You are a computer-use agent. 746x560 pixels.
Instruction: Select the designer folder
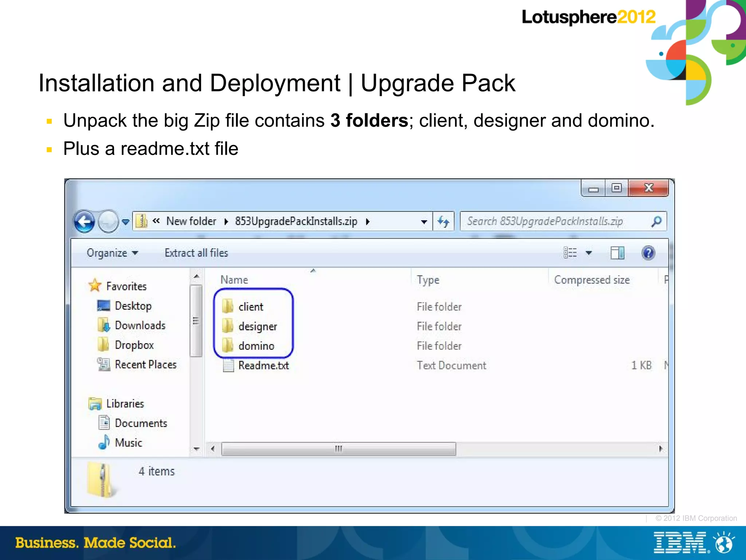click(x=258, y=326)
